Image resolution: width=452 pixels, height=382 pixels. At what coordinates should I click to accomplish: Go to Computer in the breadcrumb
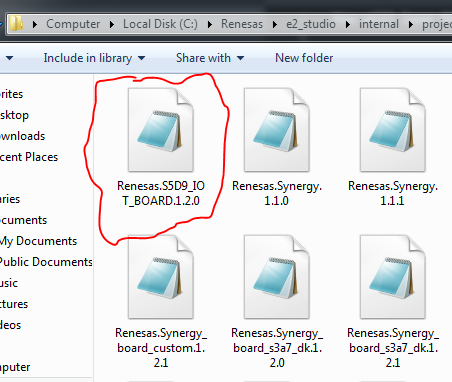click(x=73, y=24)
